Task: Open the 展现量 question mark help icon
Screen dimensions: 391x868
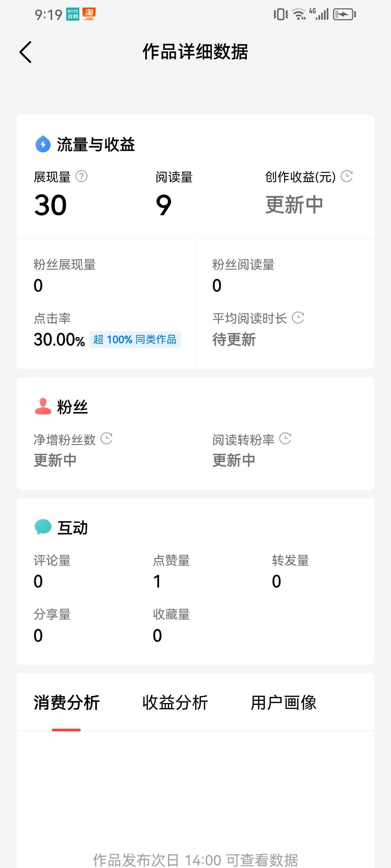Action: [81, 176]
